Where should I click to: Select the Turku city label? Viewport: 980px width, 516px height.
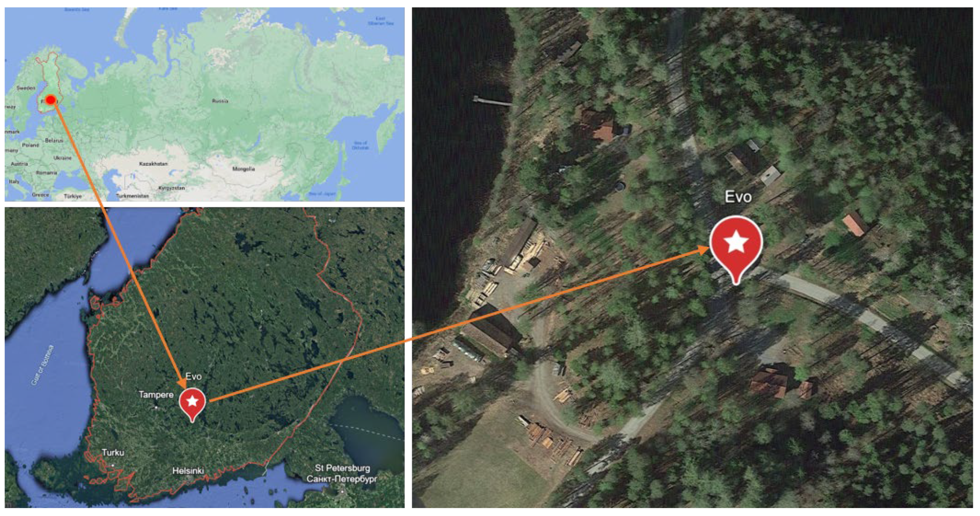coord(113,452)
